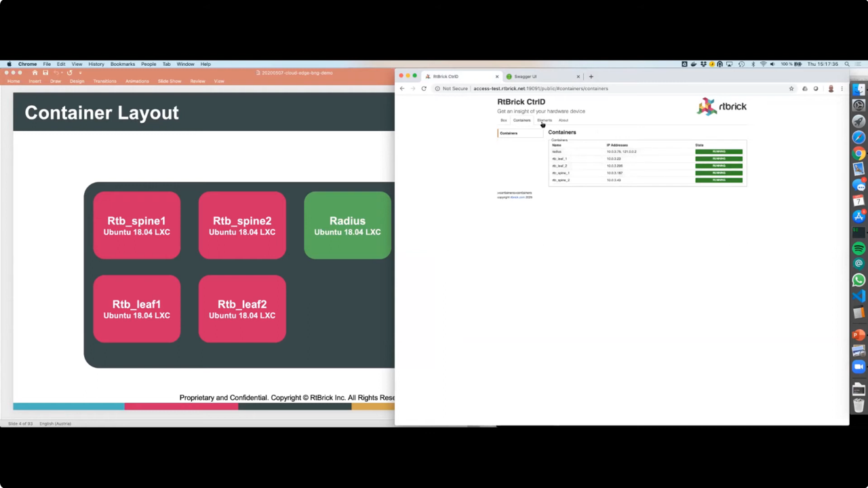Click the rtbrick logo on the CtrlD page
This screenshot has height=488, width=868.
point(722,106)
